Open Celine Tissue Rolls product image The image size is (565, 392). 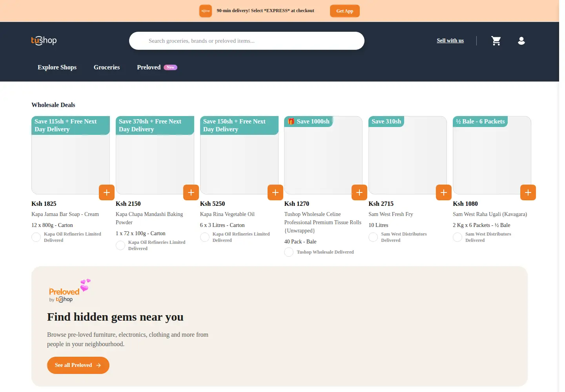point(323,155)
